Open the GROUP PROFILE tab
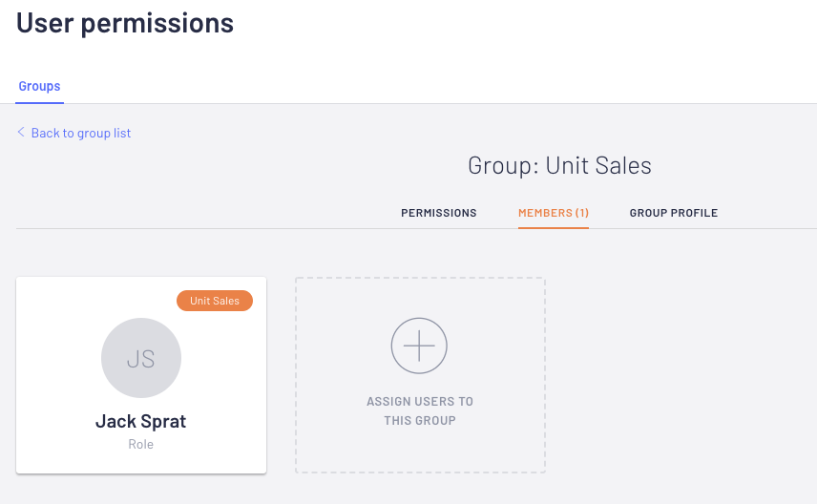The width and height of the screenshot is (817, 504). [674, 213]
